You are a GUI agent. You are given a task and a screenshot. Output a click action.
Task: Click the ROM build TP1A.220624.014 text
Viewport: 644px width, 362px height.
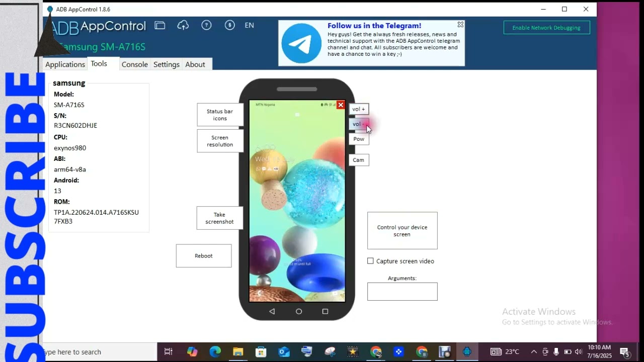[x=96, y=217]
